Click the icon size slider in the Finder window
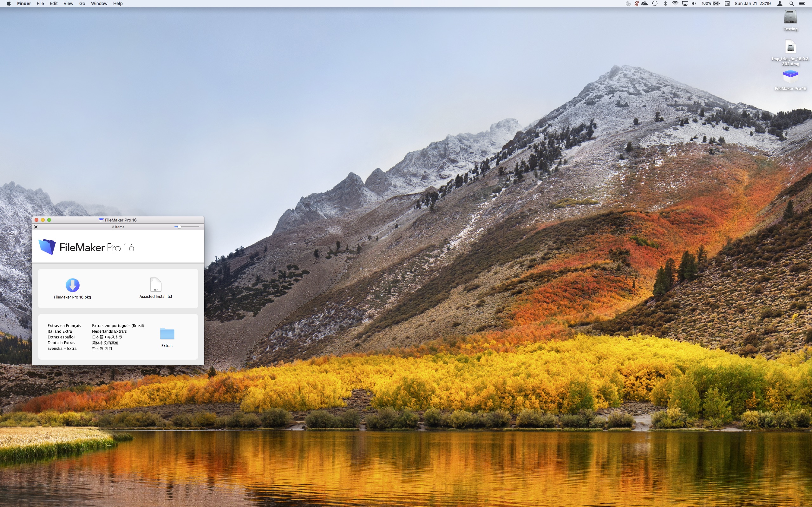The image size is (812, 507). [180, 227]
